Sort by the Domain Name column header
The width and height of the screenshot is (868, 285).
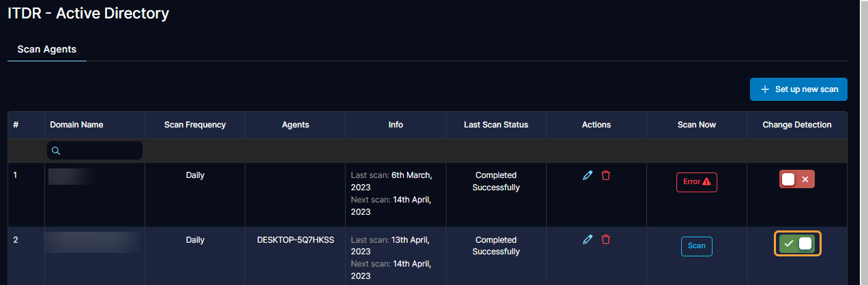pyautogui.click(x=76, y=125)
